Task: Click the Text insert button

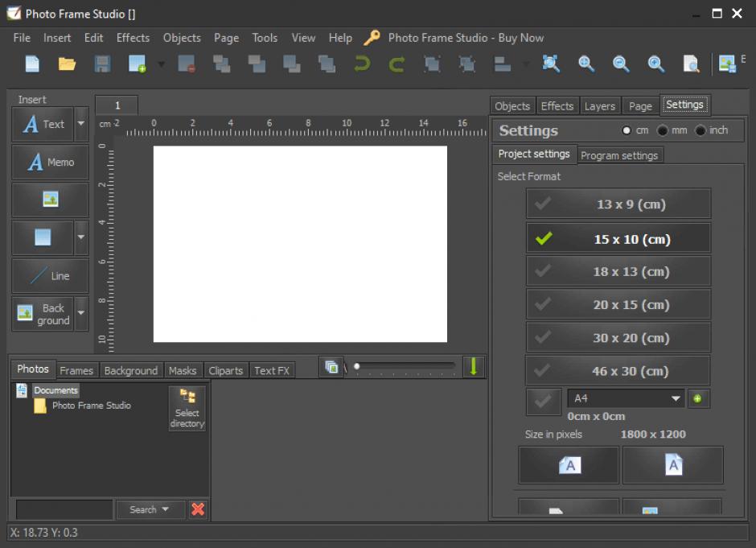Action: tap(43, 124)
